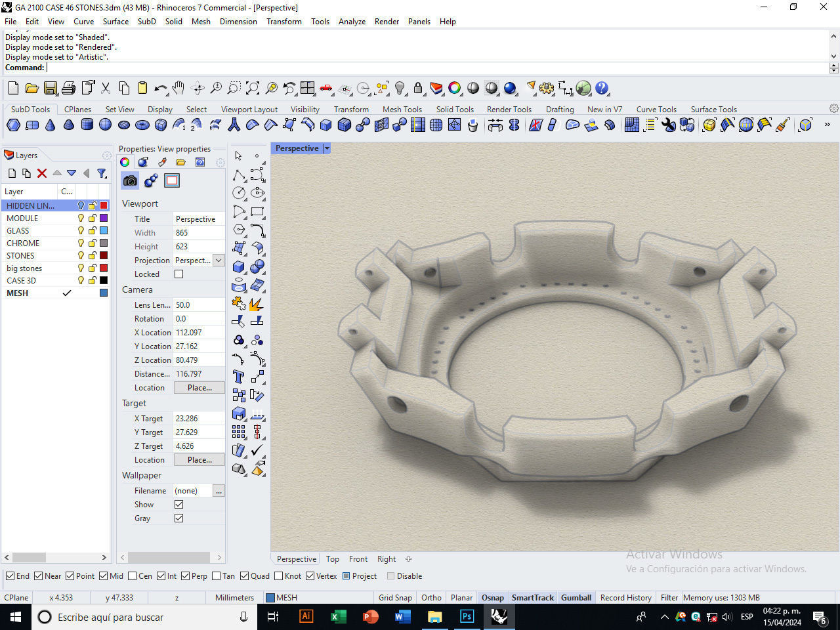Viewport: 840px width, 630px height.
Task: Change the STONES layer color swatch
Action: (x=104, y=256)
